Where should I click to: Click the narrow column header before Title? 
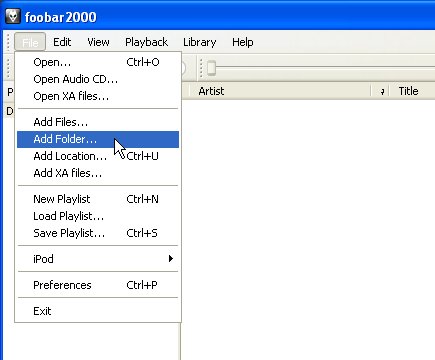381,91
